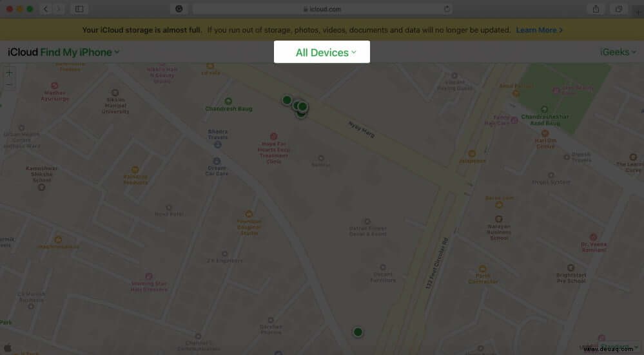Show the Safari tab overview
The image size is (644, 355).
pyautogui.click(x=618, y=8)
